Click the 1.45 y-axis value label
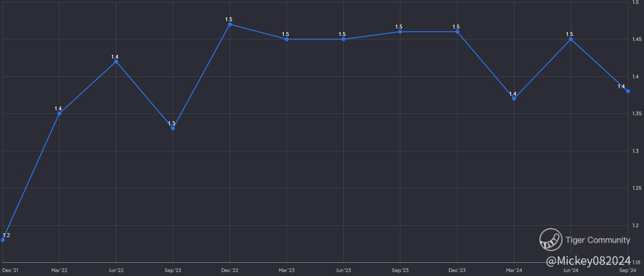This screenshot has width=644, height=276. tap(636, 39)
